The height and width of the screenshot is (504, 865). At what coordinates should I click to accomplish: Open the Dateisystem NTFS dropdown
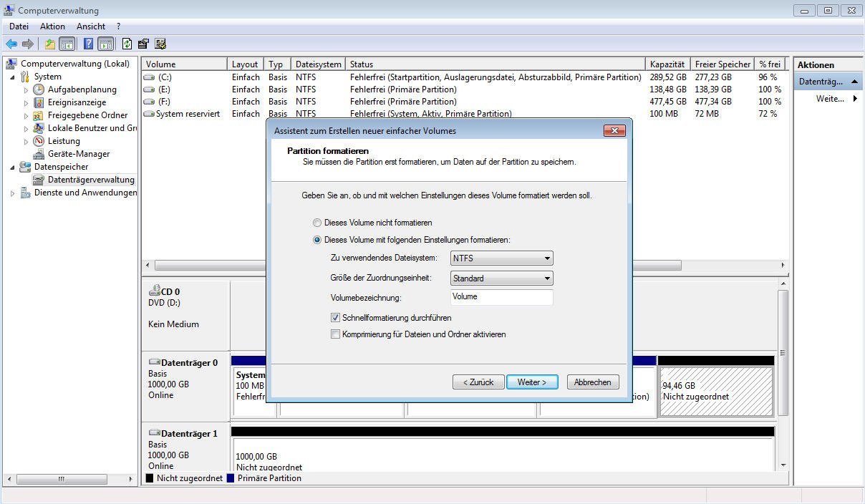click(501, 258)
